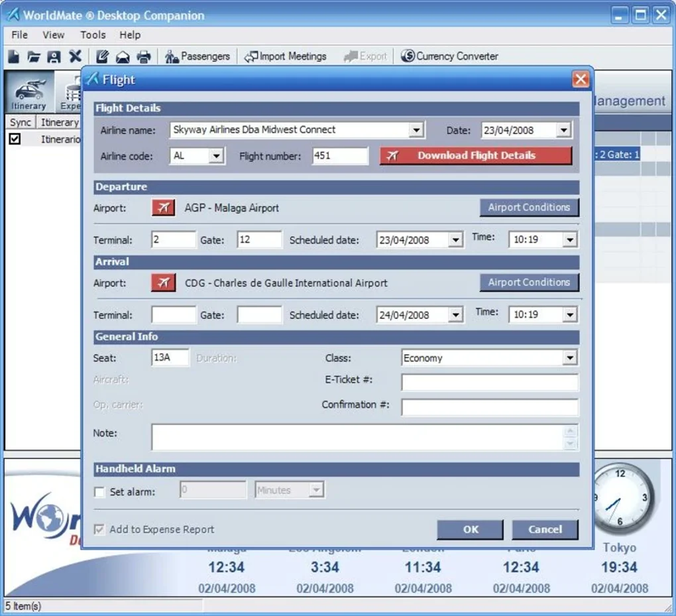Open the File menu
This screenshot has width=676, height=616.
(20, 35)
